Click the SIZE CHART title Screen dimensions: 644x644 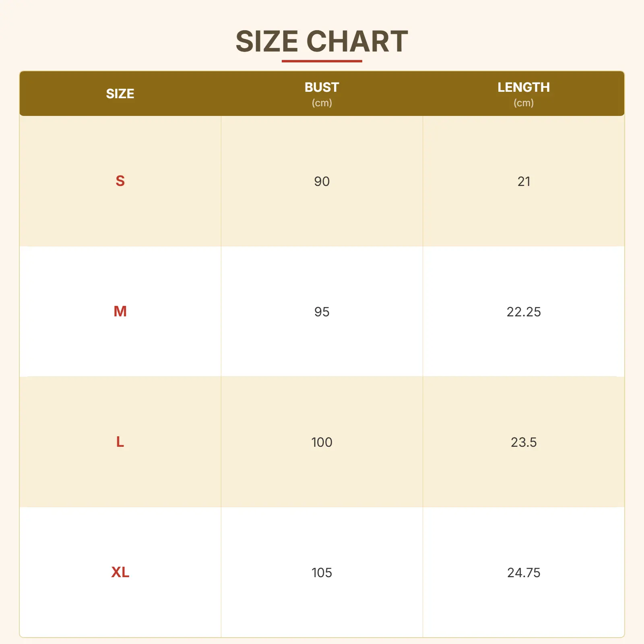pyautogui.click(x=322, y=41)
